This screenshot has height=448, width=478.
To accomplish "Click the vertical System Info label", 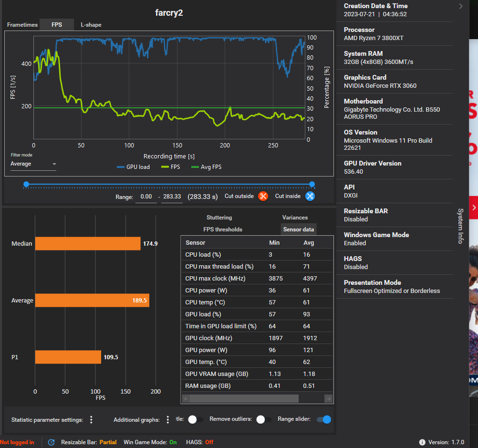I will click(x=460, y=226).
